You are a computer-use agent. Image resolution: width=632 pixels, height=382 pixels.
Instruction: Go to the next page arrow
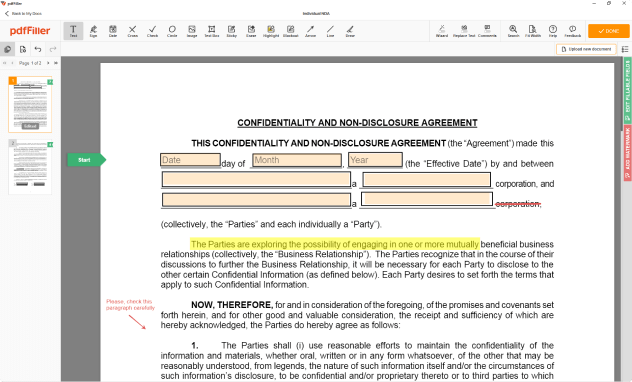[x=48, y=63]
